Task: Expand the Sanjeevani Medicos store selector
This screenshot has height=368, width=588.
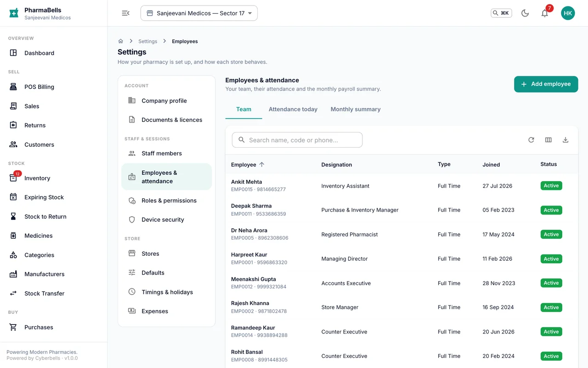Action: [x=199, y=13]
